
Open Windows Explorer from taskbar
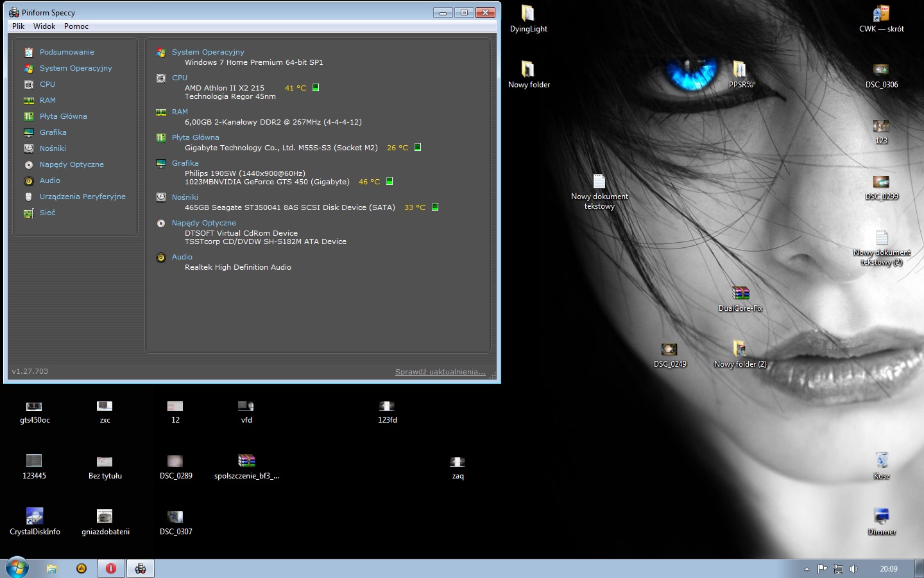52,568
